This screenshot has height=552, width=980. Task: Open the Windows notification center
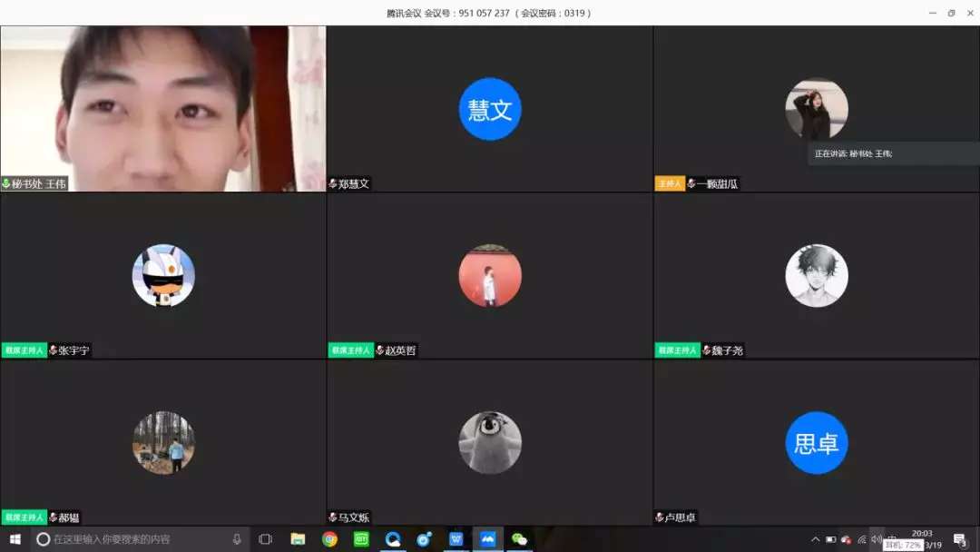pos(960,540)
